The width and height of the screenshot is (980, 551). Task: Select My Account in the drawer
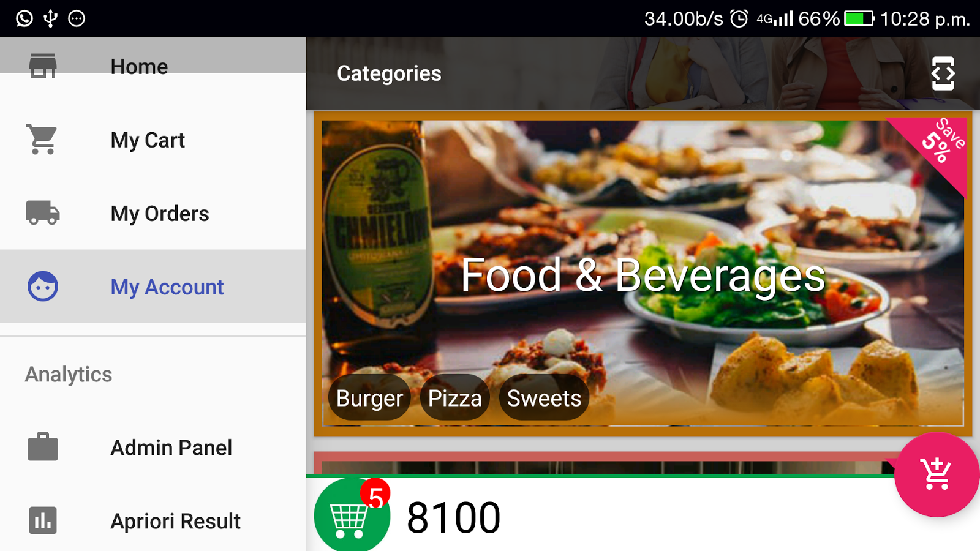pyautogui.click(x=153, y=287)
